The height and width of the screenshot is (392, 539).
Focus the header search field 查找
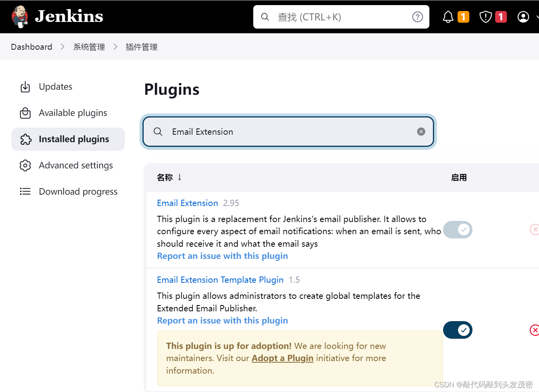click(341, 17)
